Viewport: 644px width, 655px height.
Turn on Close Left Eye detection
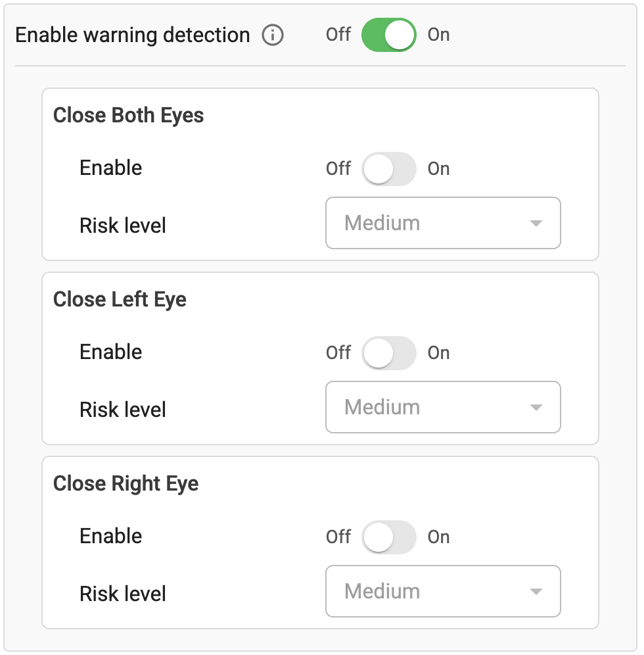pyautogui.click(x=388, y=353)
